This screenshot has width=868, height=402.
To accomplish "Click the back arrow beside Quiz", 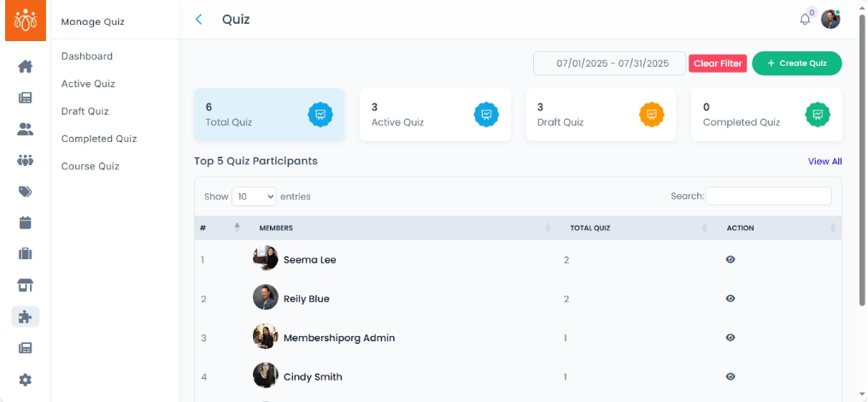I will point(199,19).
